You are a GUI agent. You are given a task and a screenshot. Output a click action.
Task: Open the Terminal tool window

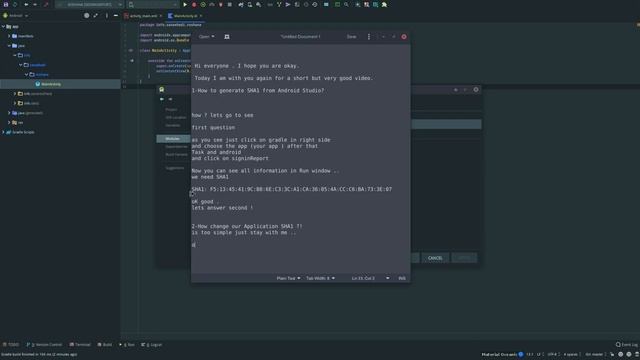[x=80, y=345]
